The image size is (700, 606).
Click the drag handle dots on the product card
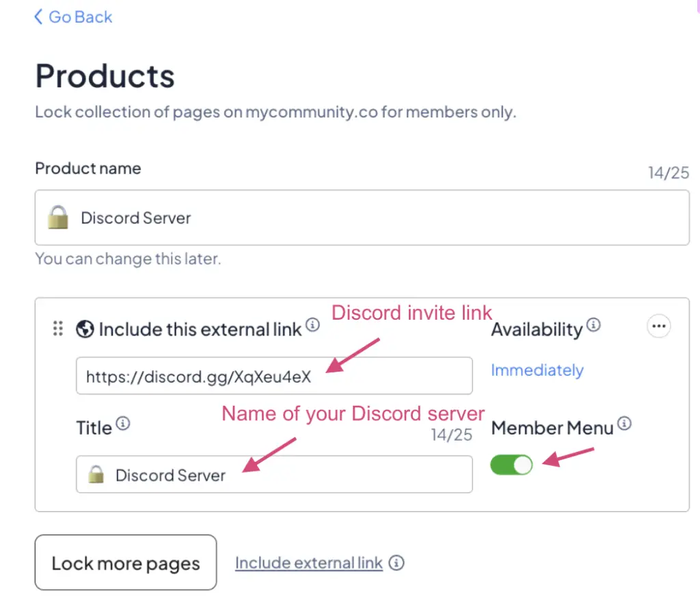click(x=57, y=329)
